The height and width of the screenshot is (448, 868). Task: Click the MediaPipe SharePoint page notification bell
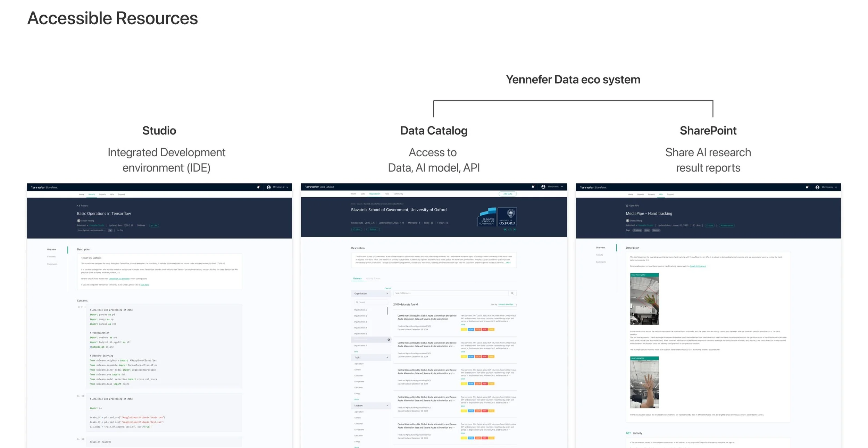point(807,187)
